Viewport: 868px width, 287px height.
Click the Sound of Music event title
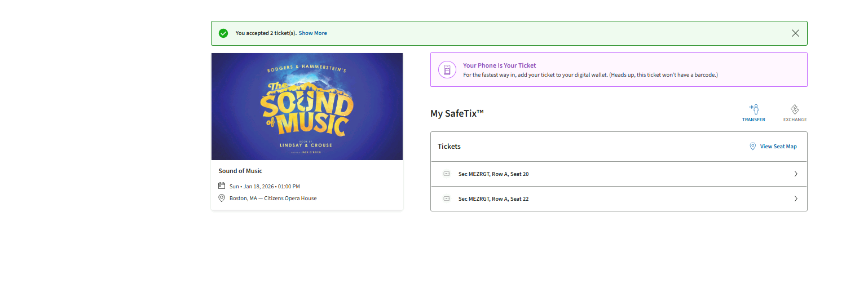[240, 171]
